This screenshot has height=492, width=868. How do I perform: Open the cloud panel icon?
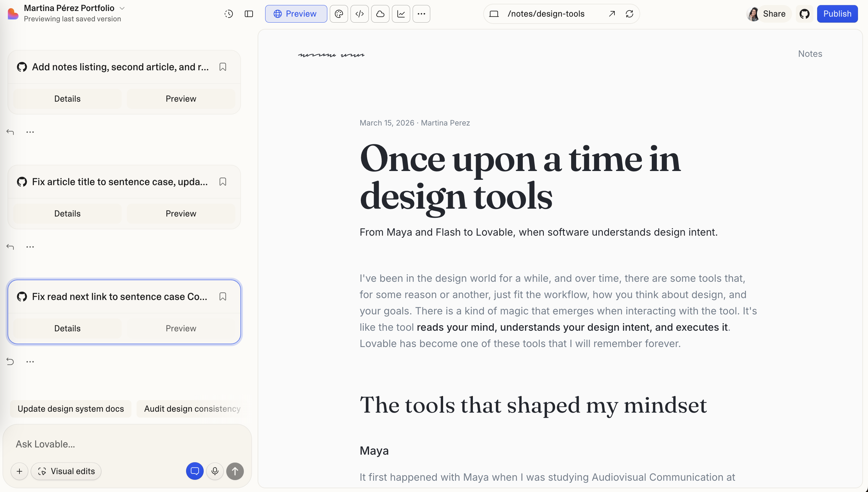pos(380,14)
